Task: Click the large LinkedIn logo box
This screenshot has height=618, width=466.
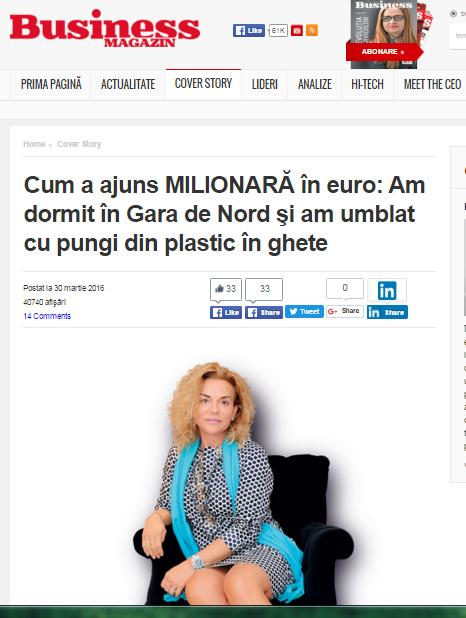Action: [387, 290]
